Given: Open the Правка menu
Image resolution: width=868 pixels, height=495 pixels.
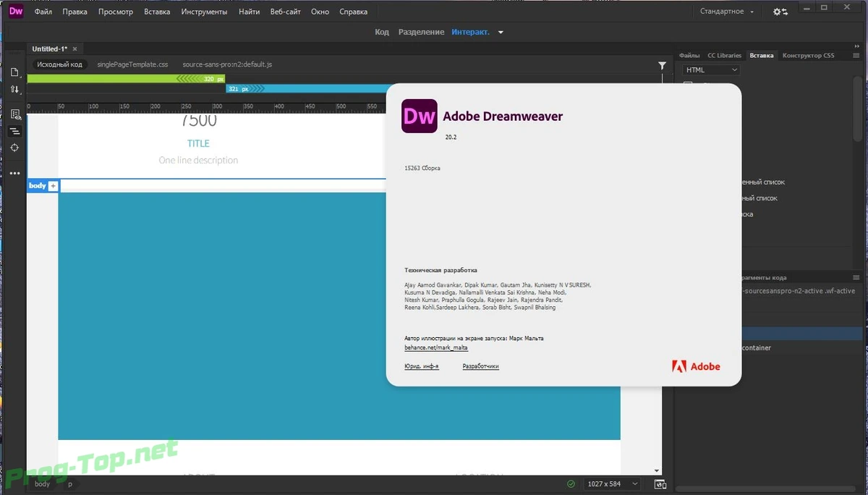Looking at the screenshot, I should 75,12.
